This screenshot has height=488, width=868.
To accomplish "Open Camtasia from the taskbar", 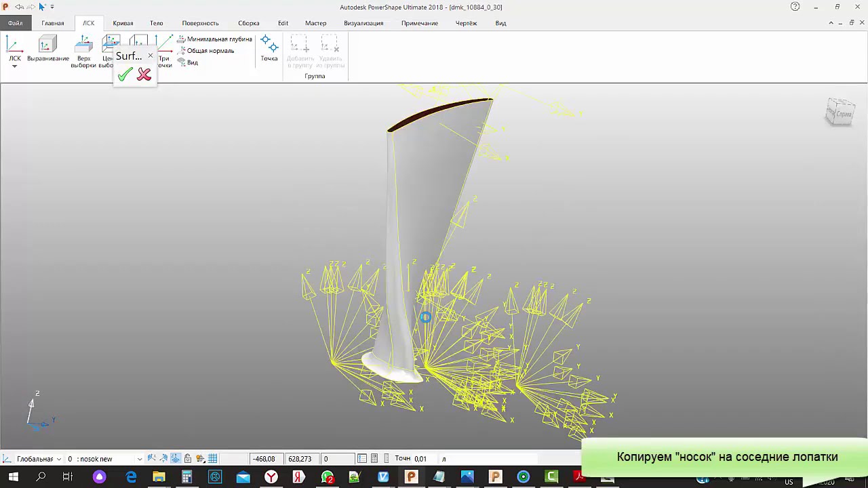I will coord(552,478).
